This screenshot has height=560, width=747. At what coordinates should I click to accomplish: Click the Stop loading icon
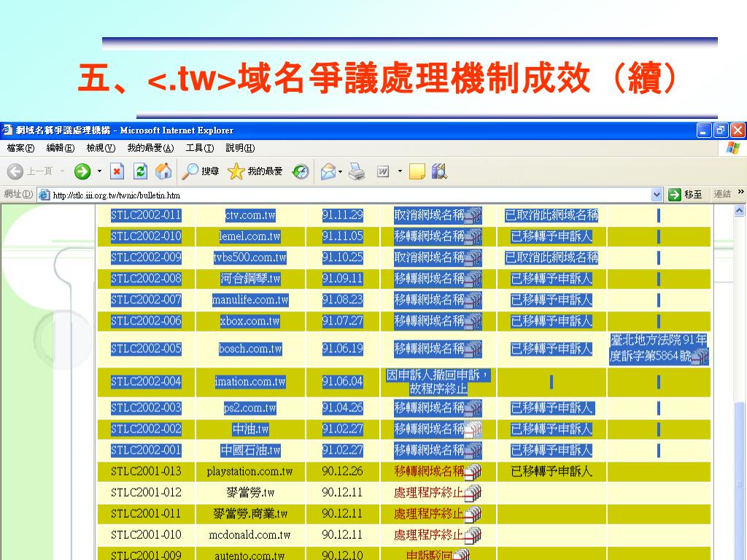coord(117,171)
